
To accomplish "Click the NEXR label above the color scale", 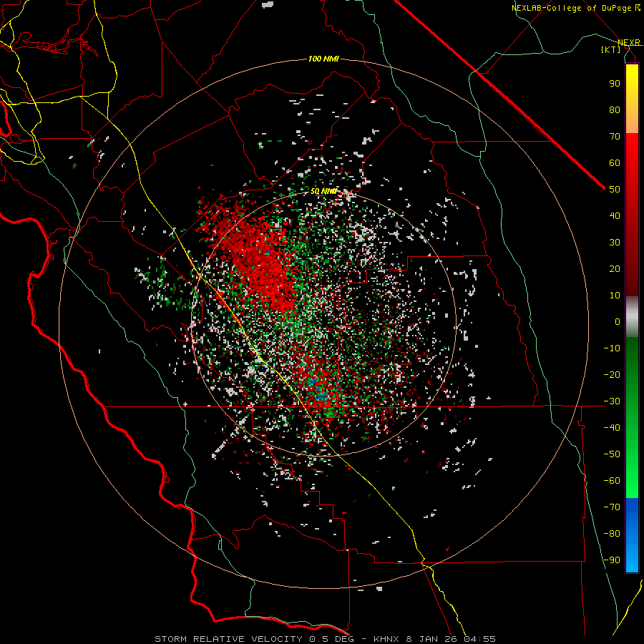I will click(x=629, y=42).
